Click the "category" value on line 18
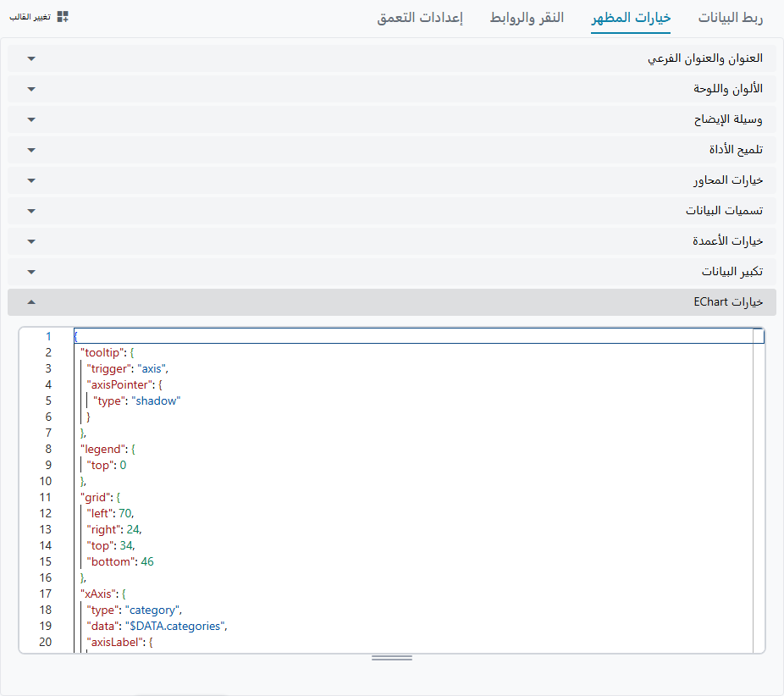Viewport: 784px width, 696px height. [152, 610]
